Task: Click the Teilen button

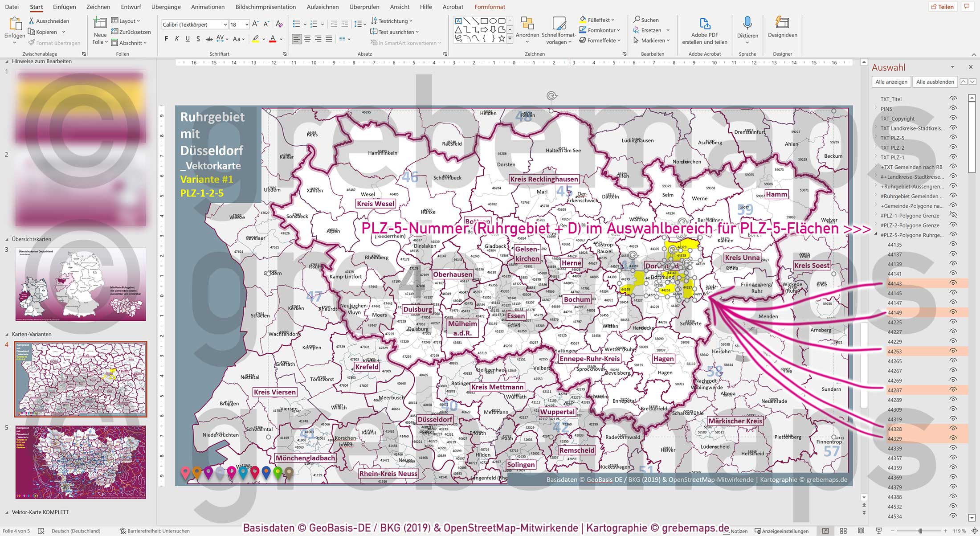Action: (943, 6)
